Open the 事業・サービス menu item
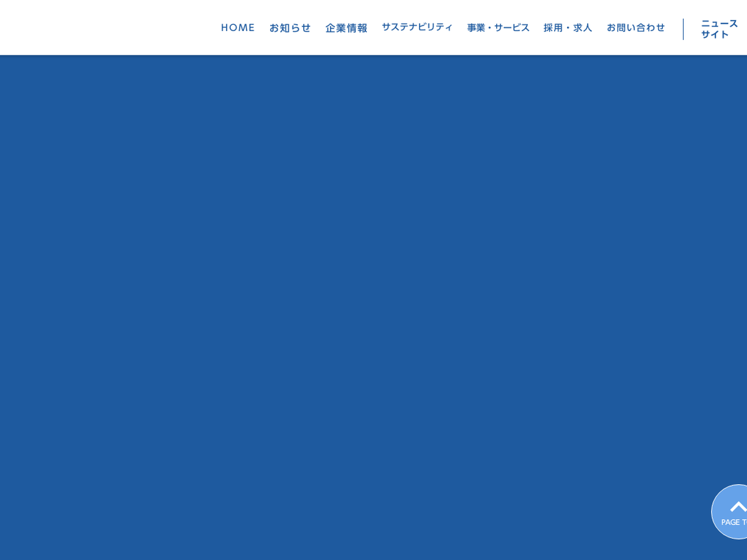 [x=498, y=28]
